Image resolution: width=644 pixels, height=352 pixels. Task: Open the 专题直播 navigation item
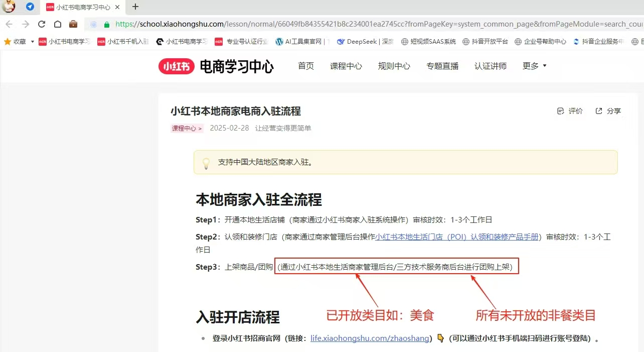pyautogui.click(x=442, y=66)
